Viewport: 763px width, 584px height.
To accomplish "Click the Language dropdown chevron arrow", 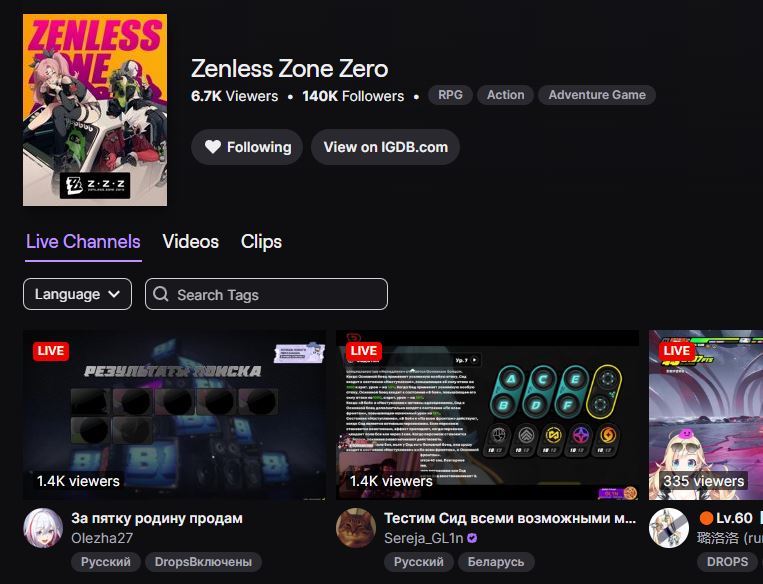I will [x=114, y=294].
